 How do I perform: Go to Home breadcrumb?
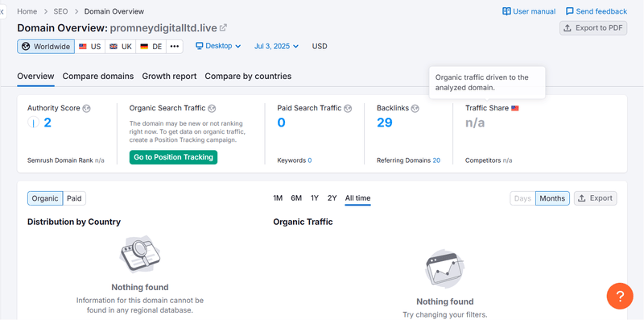[x=27, y=11]
